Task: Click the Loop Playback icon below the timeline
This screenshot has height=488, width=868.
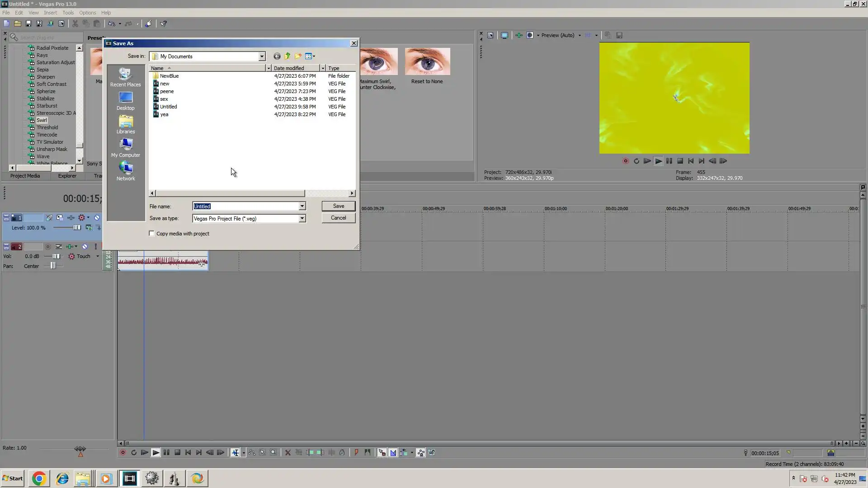Action: [x=134, y=453]
